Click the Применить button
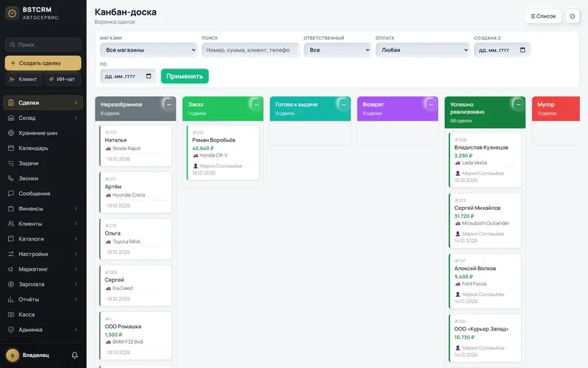Image resolution: width=588 pixels, height=368 pixels. point(184,77)
